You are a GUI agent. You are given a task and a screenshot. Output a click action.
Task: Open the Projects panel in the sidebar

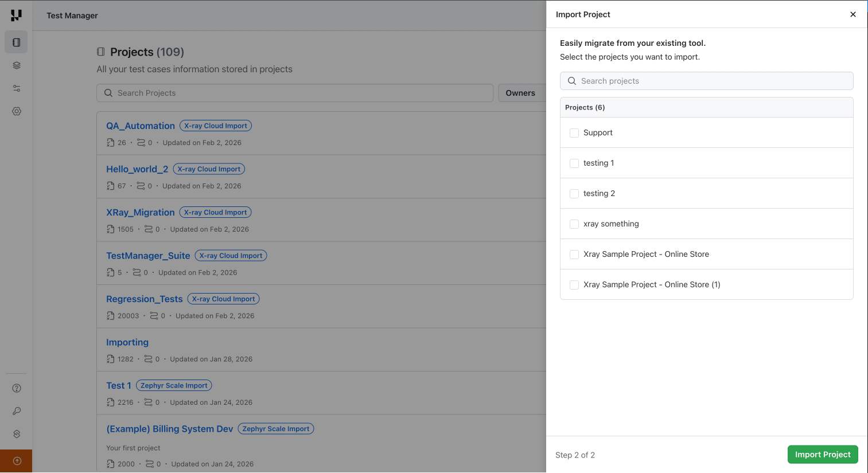pyautogui.click(x=16, y=42)
